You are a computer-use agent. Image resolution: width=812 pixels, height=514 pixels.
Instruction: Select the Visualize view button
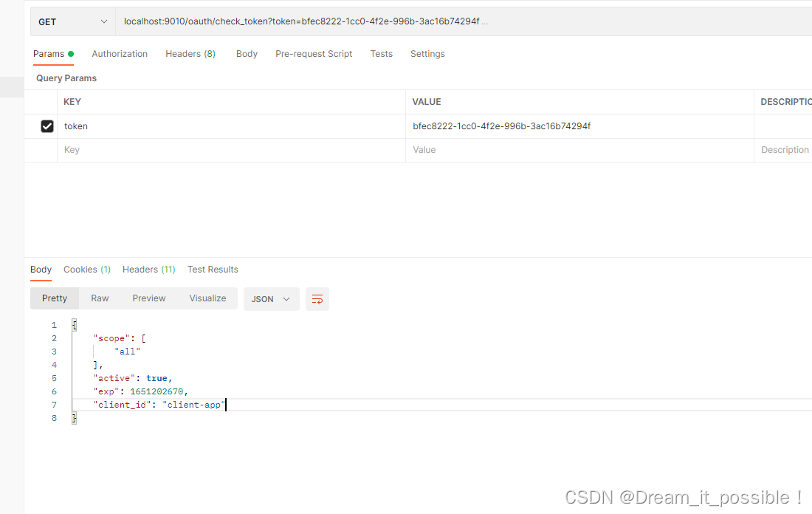pos(207,298)
